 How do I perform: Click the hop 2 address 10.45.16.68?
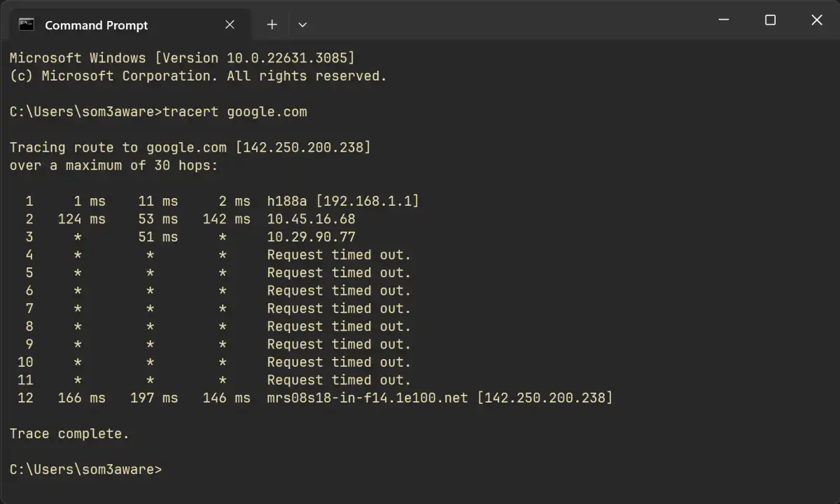[311, 220]
